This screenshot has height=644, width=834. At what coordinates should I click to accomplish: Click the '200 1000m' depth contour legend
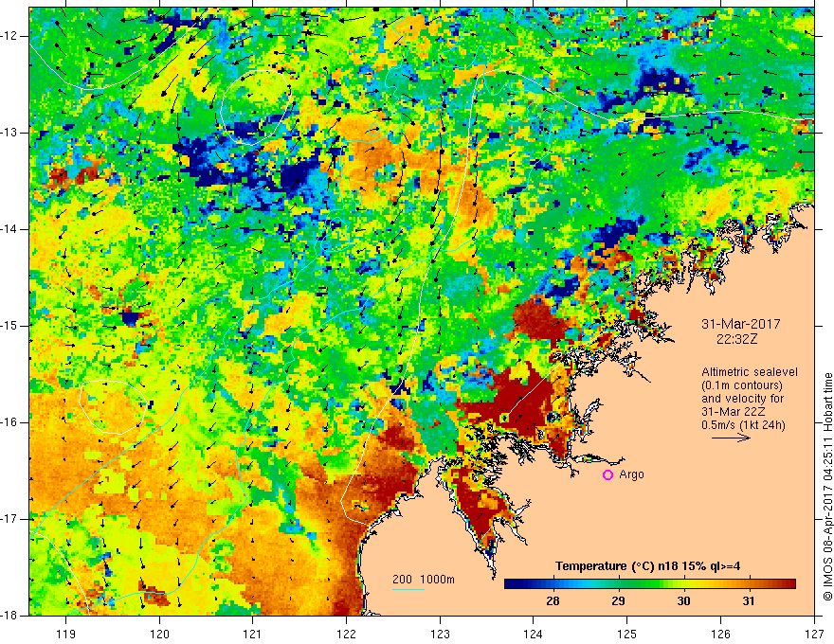(x=424, y=580)
